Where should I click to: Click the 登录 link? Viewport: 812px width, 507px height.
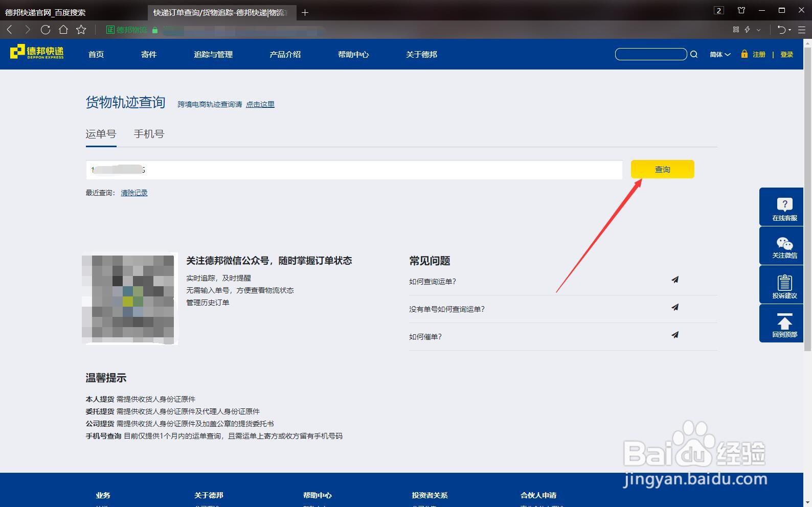coord(786,54)
